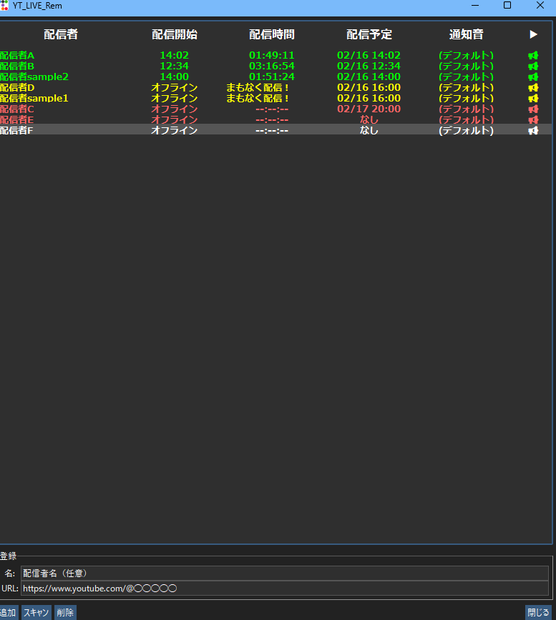Mute the yellow megaphone for 配信者D

click(533, 87)
